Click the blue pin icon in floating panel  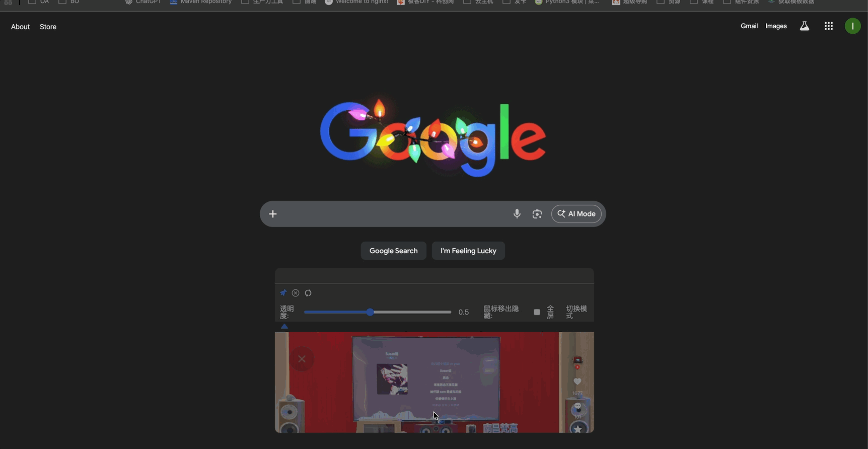tap(283, 293)
